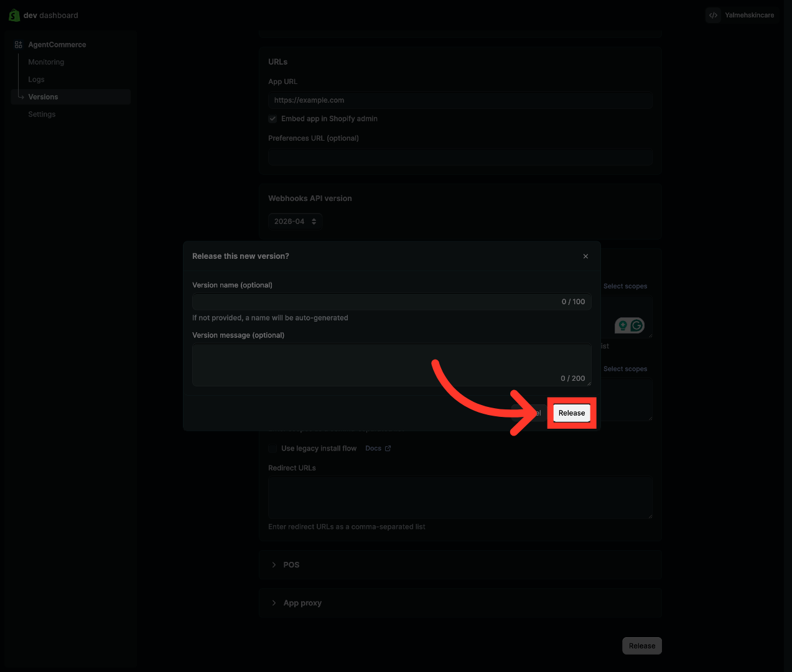
Task: Go to Monitoring in the sidebar
Action: point(46,62)
